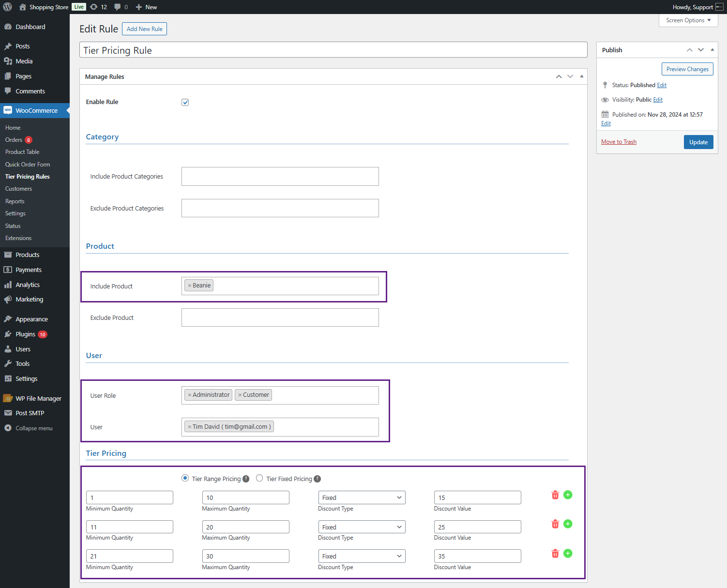Open help tooltip for Tier Range Pricing
Image resolution: width=727 pixels, height=588 pixels.
(x=246, y=479)
